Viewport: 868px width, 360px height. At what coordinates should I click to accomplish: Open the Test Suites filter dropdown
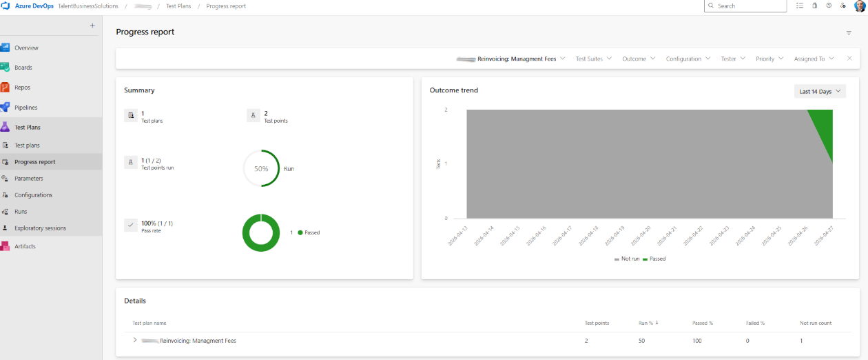click(594, 59)
